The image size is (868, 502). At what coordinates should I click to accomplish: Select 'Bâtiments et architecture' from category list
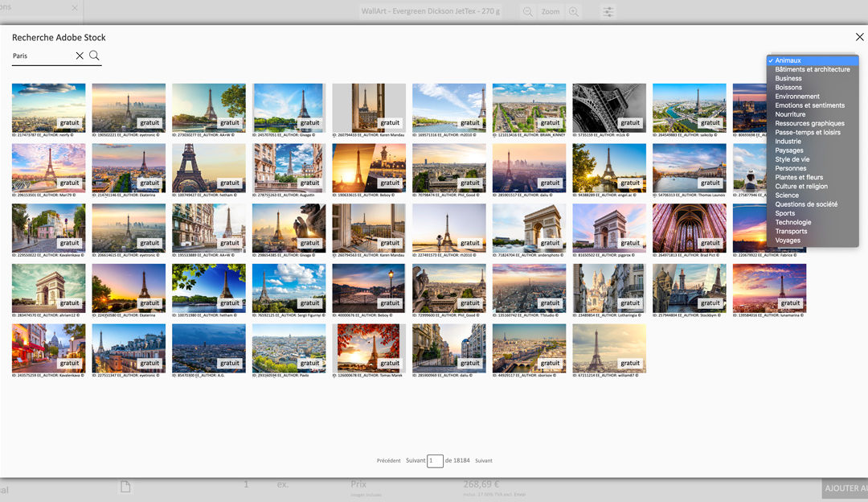pos(812,69)
